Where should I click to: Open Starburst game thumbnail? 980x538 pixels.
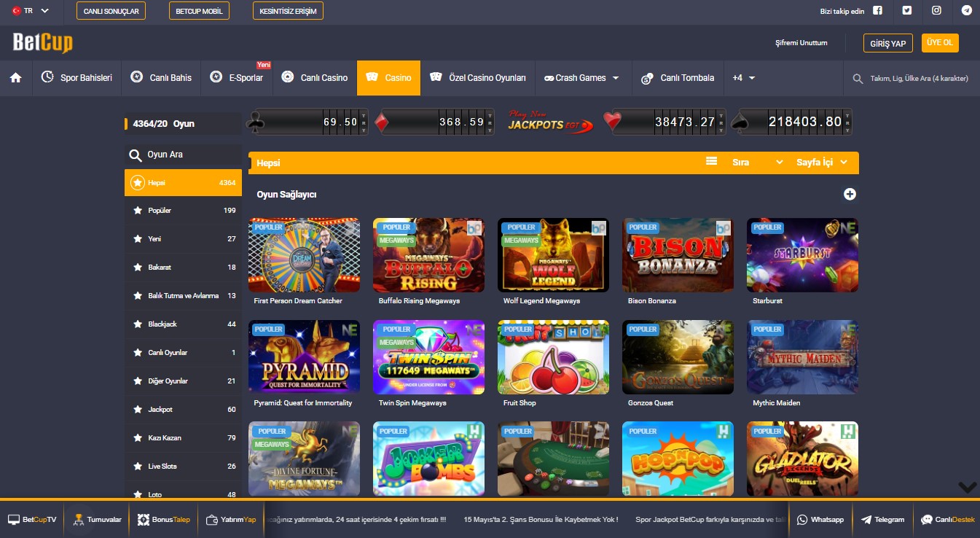802,255
